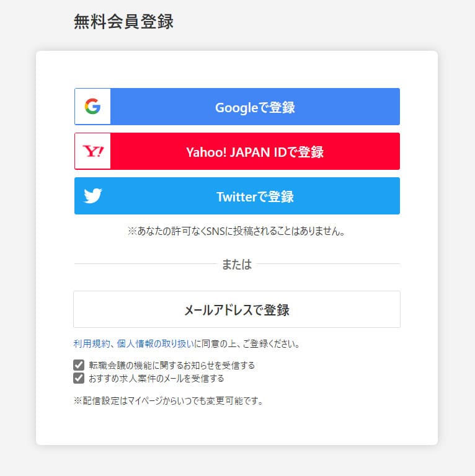Choose Yahoo! JAPAN IDで登録 button
This screenshot has height=476, width=475.
[x=237, y=151]
